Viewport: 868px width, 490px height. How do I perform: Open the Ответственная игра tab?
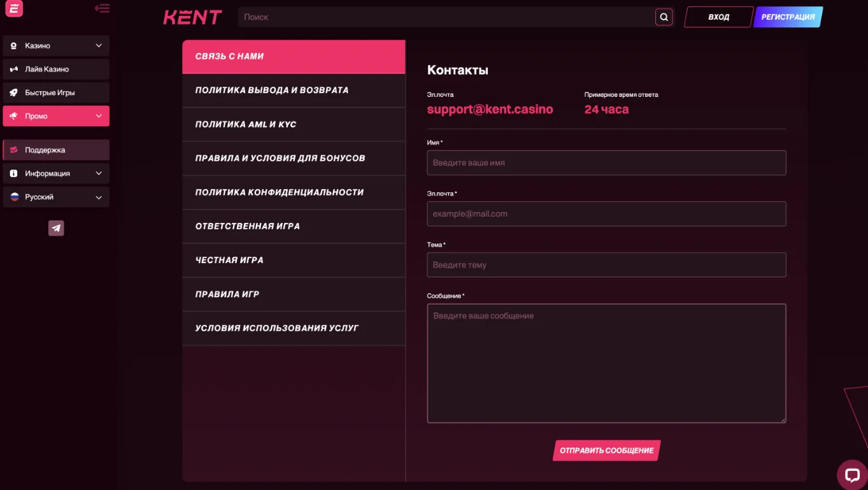click(x=294, y=226)
